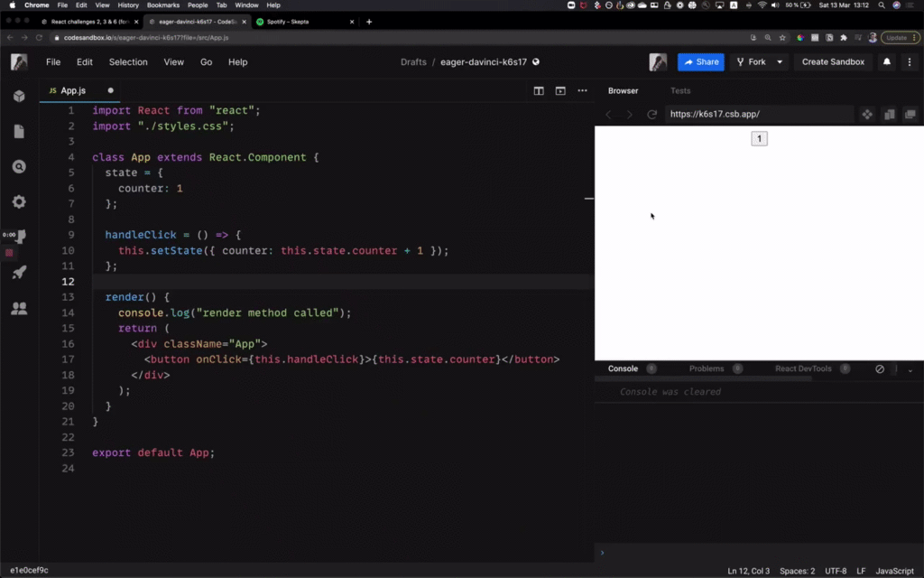Clear the console using the clear icon
Screen dimensions: 924x578
(x=880, y=368)
